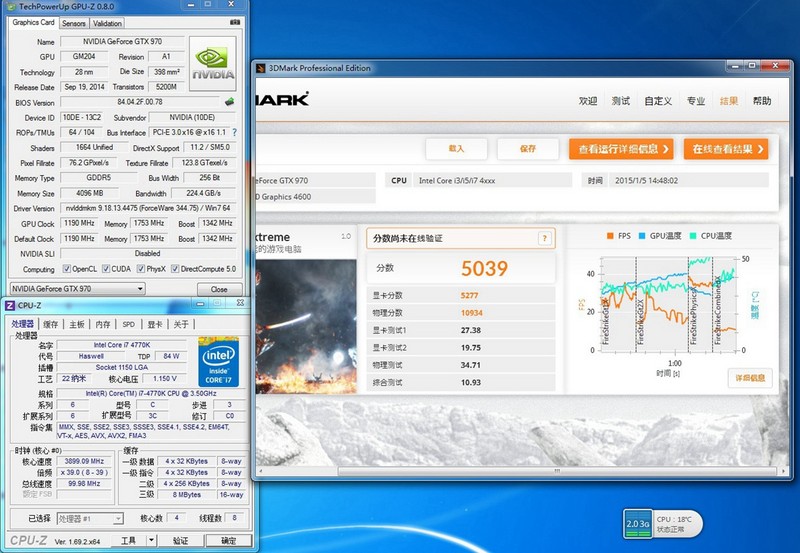Switch to the Sensors tab in GPU-Z
Image resolution: width=800 pixels, height=553 pixels.
click(74, 23)
